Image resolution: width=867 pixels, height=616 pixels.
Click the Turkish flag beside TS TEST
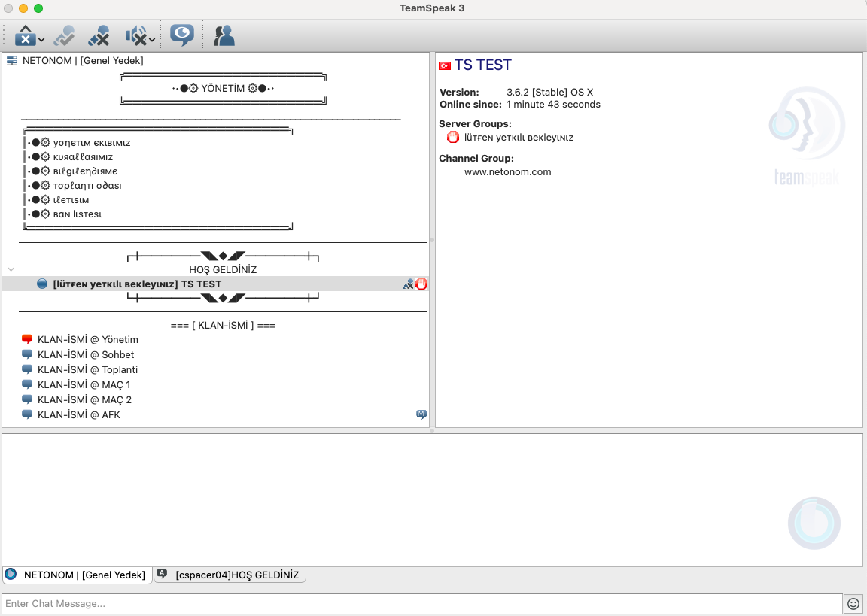pos(445,66)
